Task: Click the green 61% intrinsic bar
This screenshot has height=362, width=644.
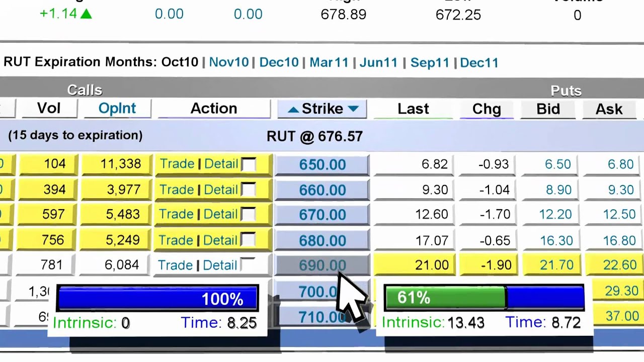Action: [445, 298]
